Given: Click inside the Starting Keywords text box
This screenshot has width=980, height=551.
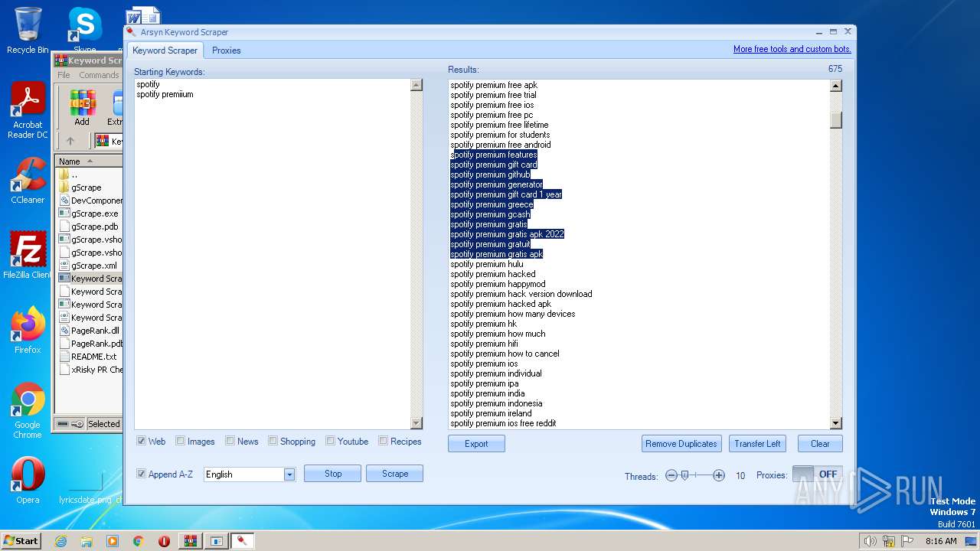Looking at the screenshot, I should (x=273, y=253).
